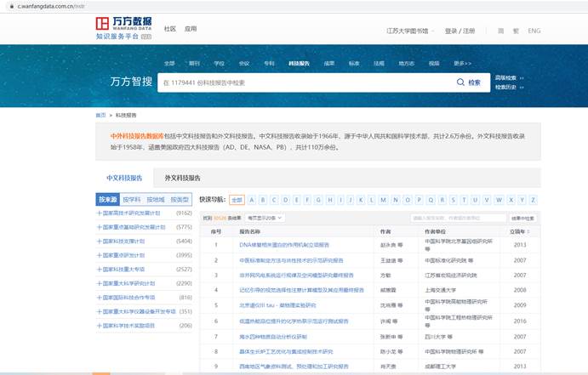The width and height of the screenshot is (588, 375).
Task: Open report 1, titled starting with DNA
Action: [284, 245]
